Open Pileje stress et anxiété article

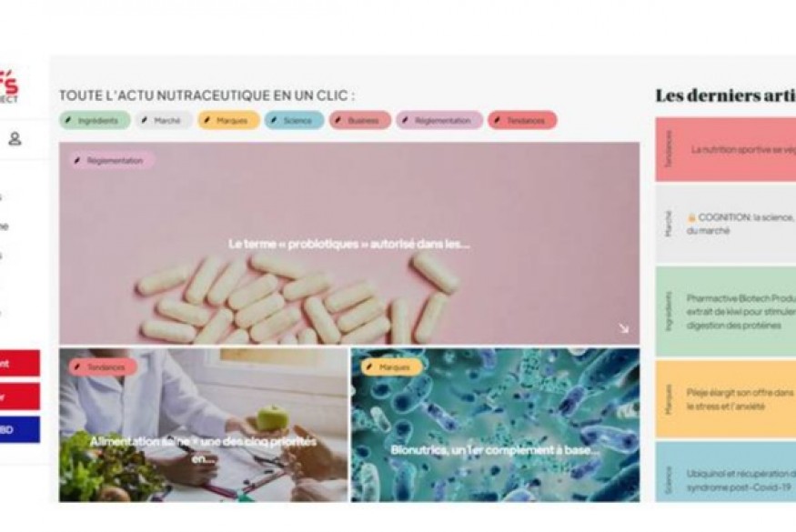pyautogui.click(x=725, y=399)
